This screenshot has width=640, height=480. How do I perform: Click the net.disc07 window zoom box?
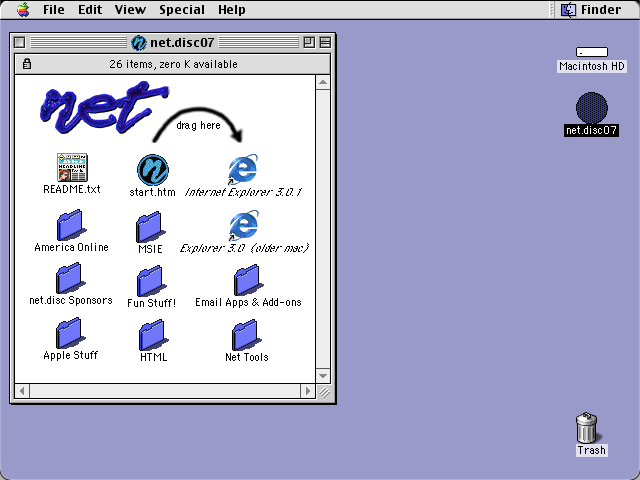click(309, 42)
